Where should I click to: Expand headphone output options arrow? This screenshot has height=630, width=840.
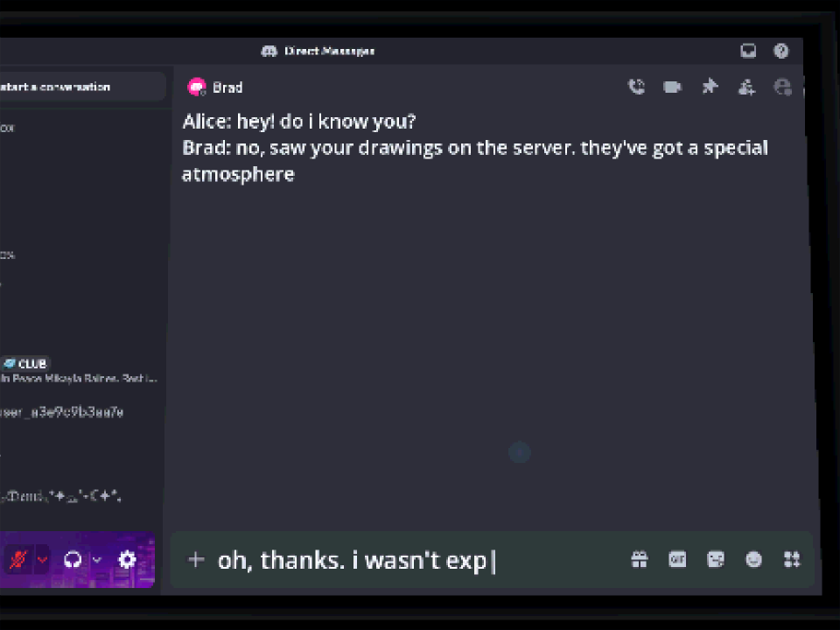coord(97,560)
